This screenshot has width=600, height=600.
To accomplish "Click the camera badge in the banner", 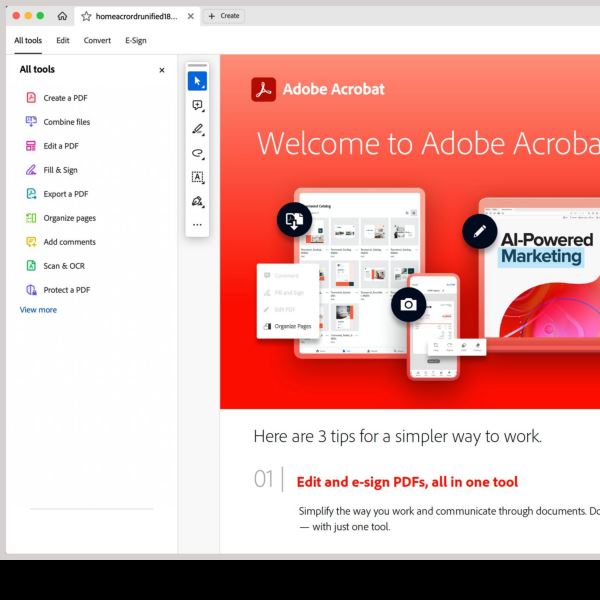I will 408,305.
